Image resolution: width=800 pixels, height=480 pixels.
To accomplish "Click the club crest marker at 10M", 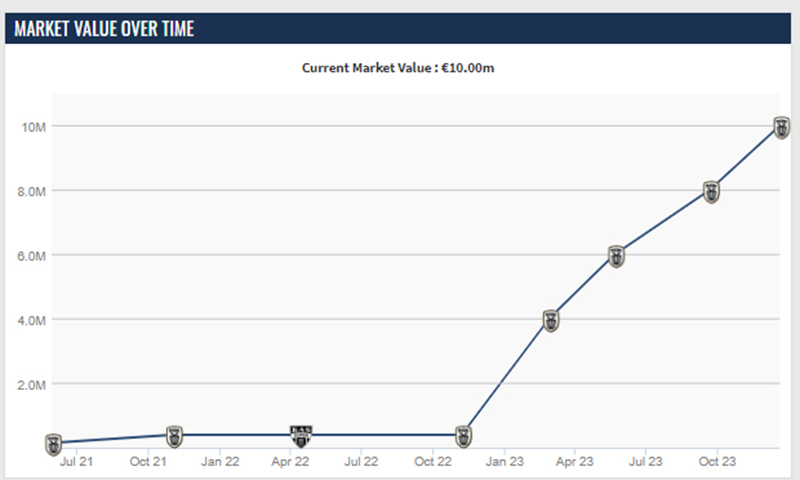I will pyautogui.click(x=782, y=127).
